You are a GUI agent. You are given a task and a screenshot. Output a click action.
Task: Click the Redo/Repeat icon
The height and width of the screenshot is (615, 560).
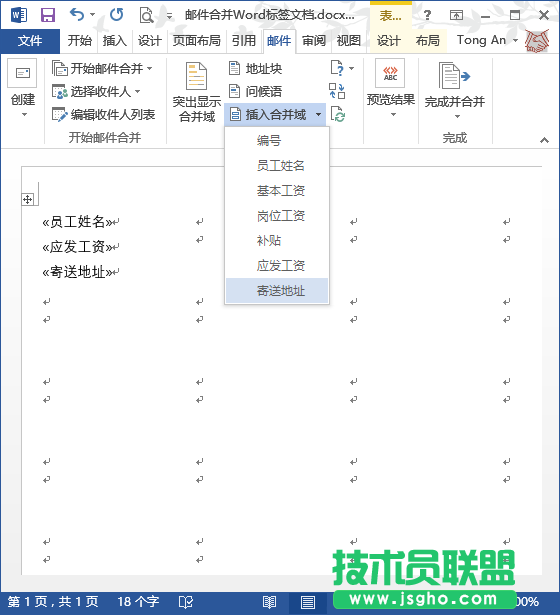(x=116, y=15)
